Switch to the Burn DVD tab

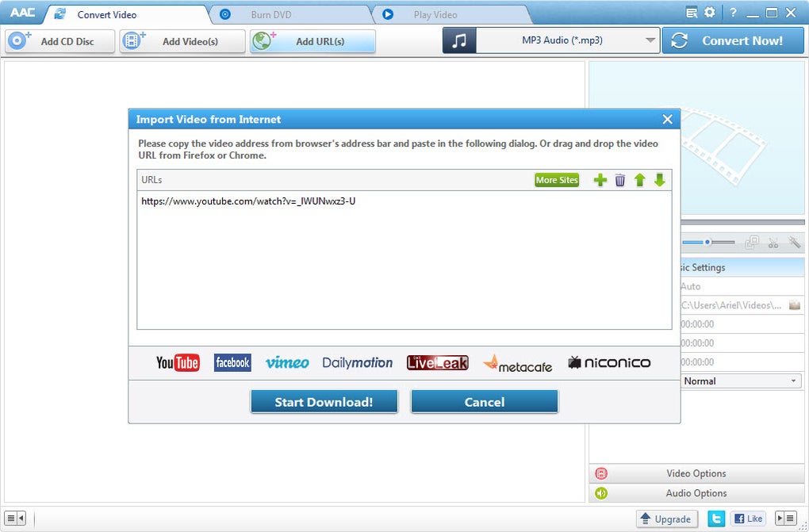tap(274, 13)
